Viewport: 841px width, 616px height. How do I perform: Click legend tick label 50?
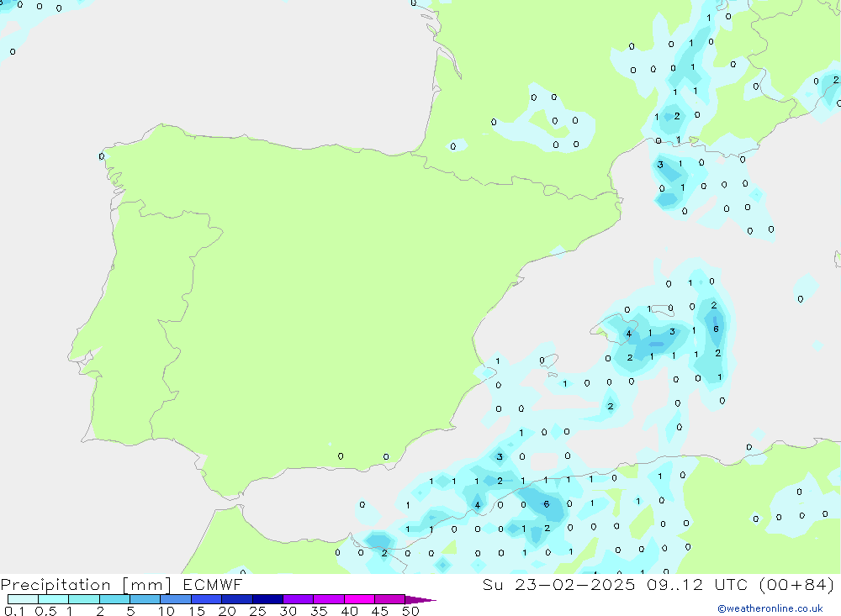410,611
